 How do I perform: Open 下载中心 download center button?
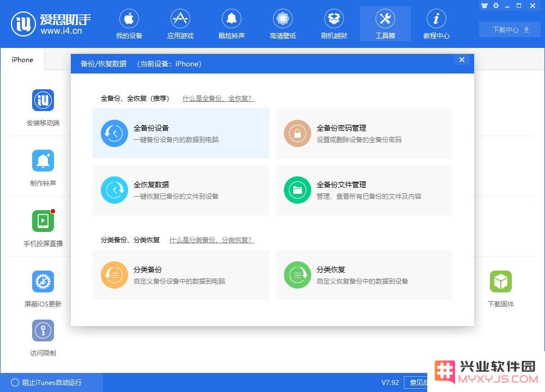(x=510, y=29)
